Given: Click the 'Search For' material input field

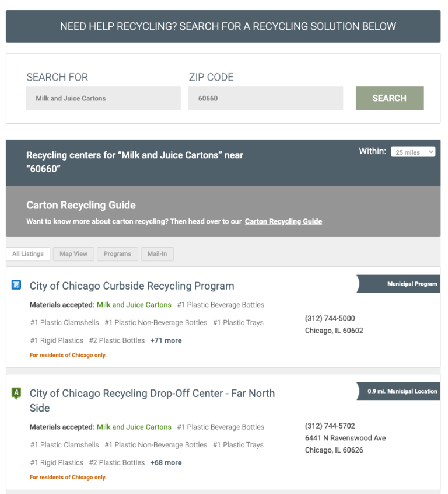Looking at the screenshot, I should coord(103,98).
